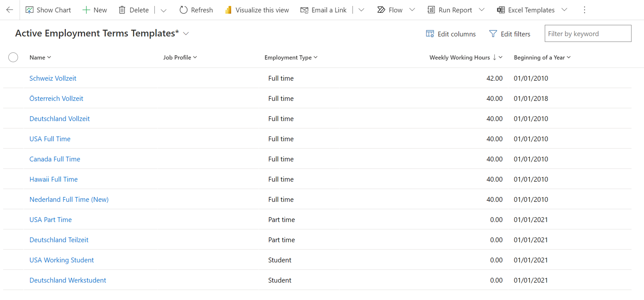Open the Weekly Working Hours column menu
Screen dimensions: 644x300
click(x=466, y=57)
